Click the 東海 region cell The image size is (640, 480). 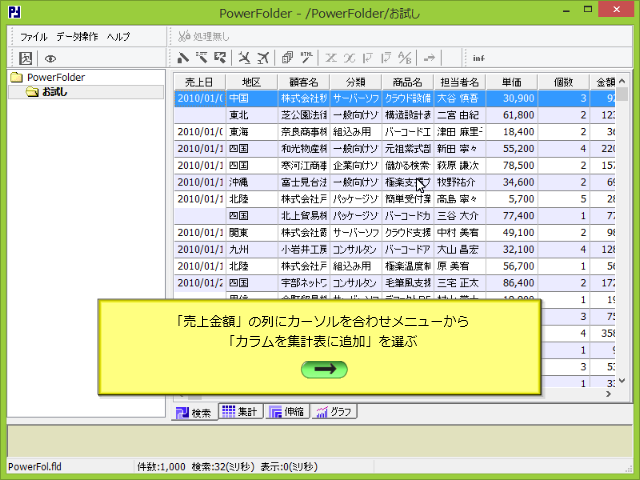point(251,132)
